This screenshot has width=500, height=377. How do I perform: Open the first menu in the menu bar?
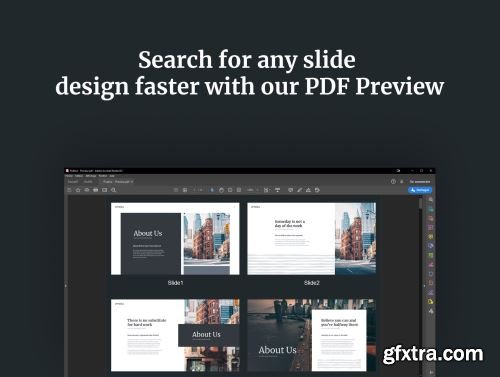pyautogui.click(x=69, y=176)
